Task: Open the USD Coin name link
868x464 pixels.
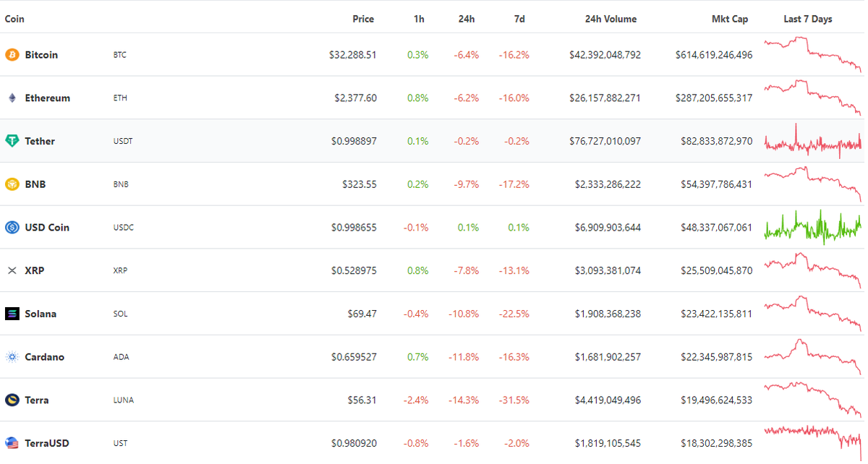Action: (x=47, y=228)
